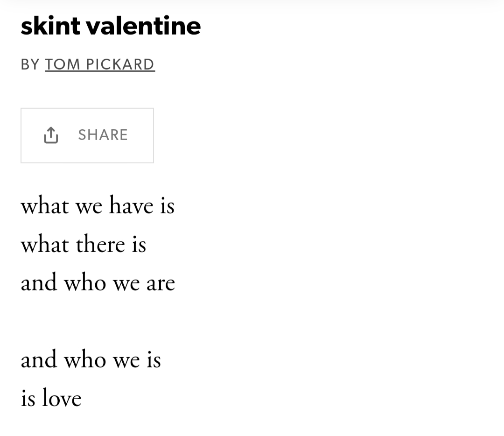Open the Tom Pickard author link
Screen dimensions: 504x436
tap(99, 64)
